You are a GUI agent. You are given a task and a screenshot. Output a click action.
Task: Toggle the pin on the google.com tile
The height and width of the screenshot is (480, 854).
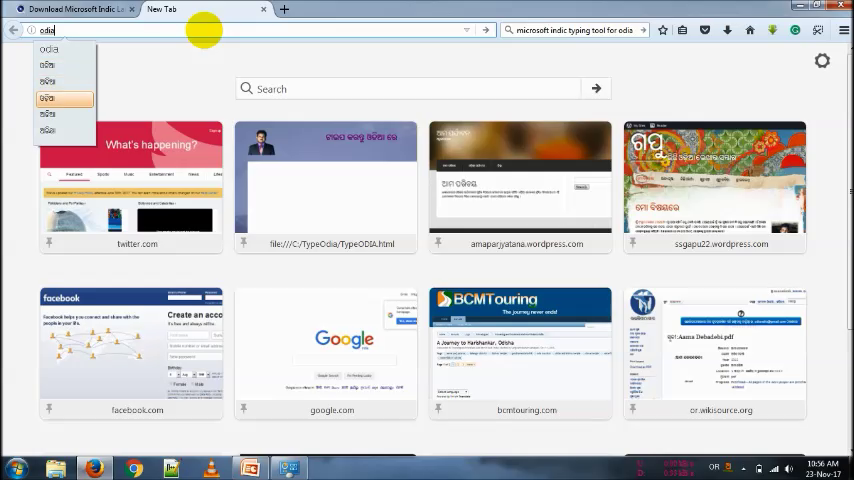coord(243,409)
